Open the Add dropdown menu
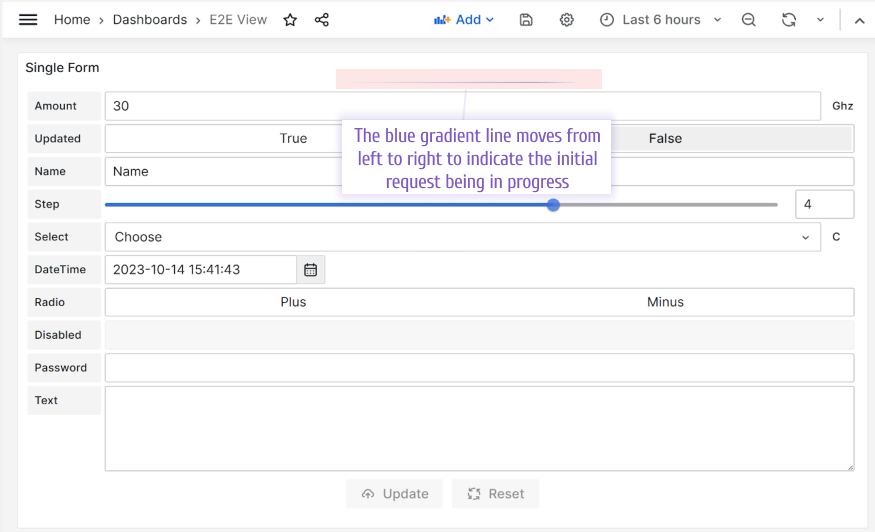The height and width of the screenshot is (532, 875). pyautogui.click(x=464, y=20)
